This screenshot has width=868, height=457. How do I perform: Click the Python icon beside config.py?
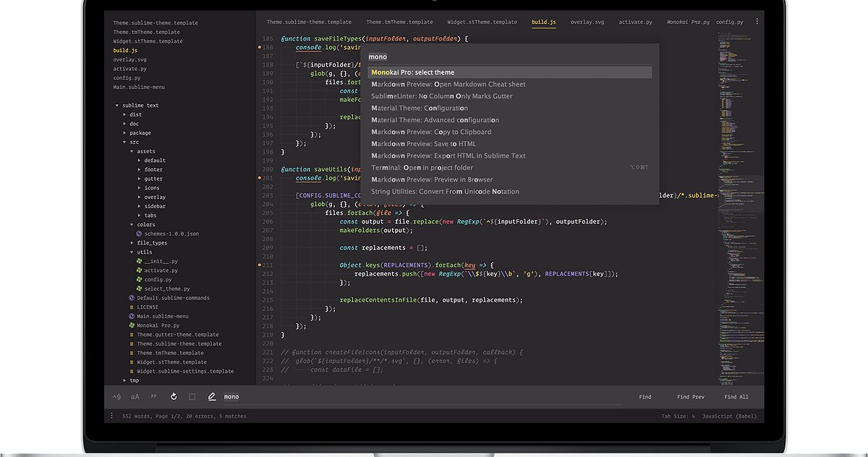click(137, 279)
